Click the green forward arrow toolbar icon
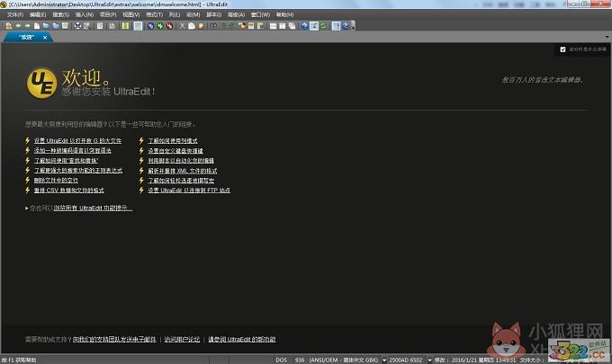This screenshot has height=364, width=612. tap(27, 26)
